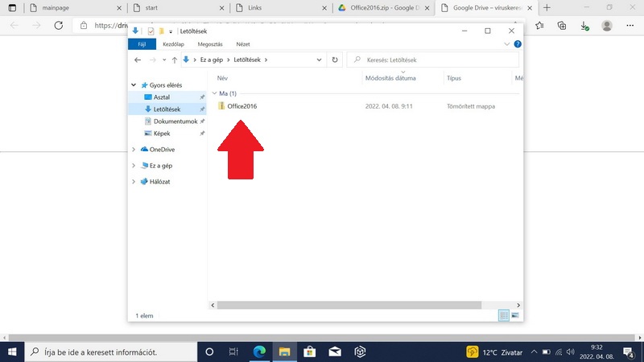
Task: Sort by Módosítás dátuma column
Action: (390, 78)
